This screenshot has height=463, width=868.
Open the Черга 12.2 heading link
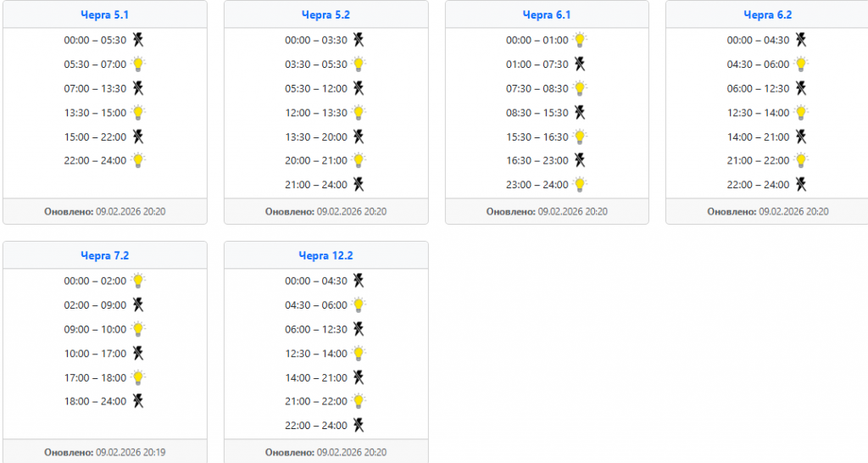coord(325,255)
